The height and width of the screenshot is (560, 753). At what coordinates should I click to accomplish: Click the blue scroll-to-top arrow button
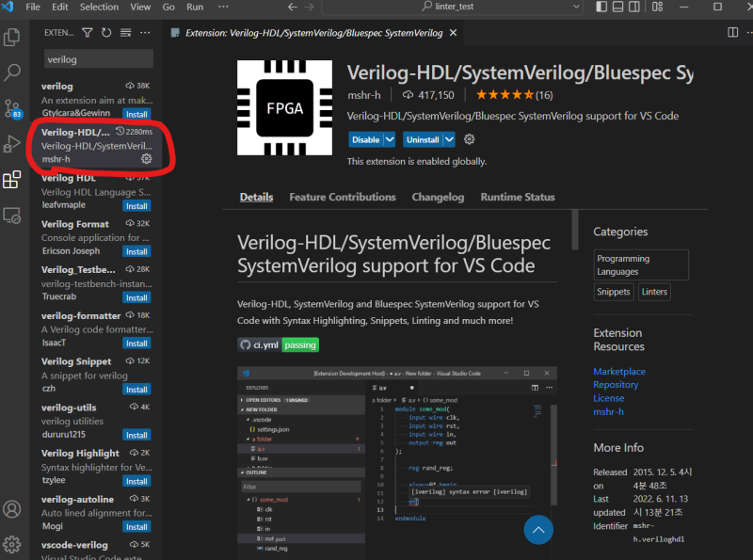pos(538,530)
